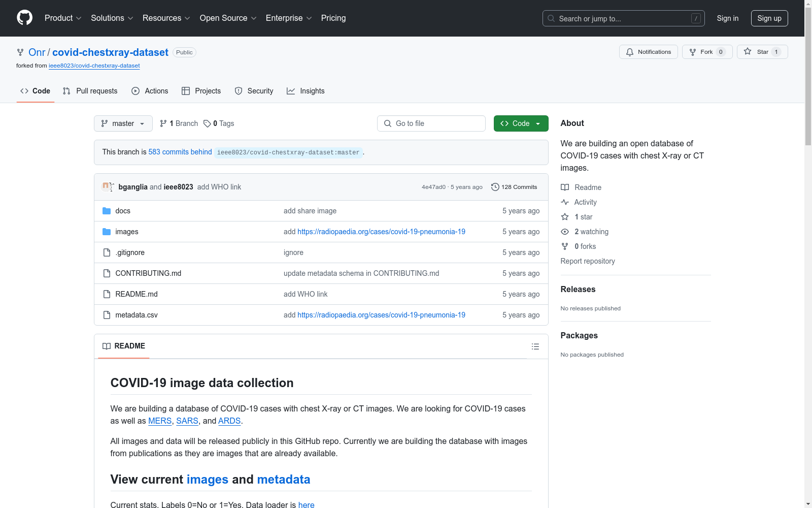812x508 pixels.
Task: Open the master branch dropdown
Action: [x=123, y=123]
